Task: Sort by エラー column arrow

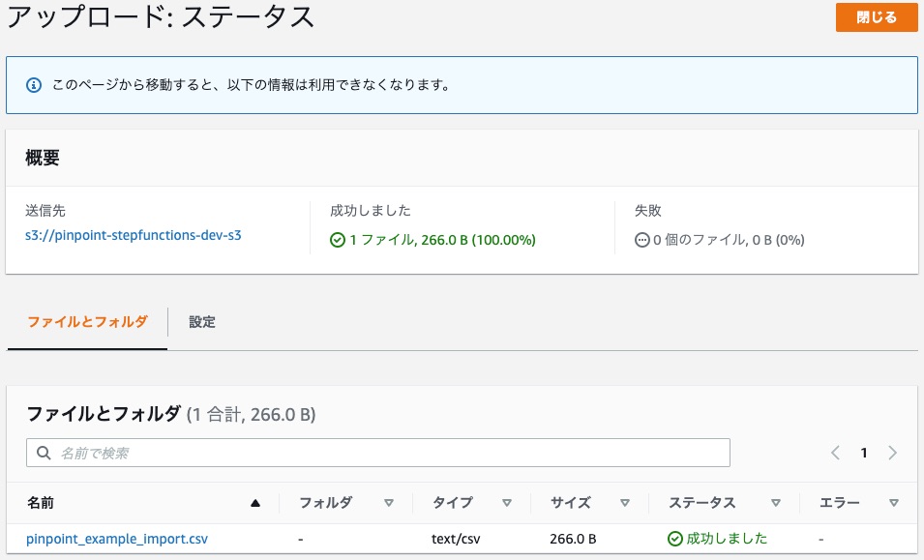Action: point(894,503)
